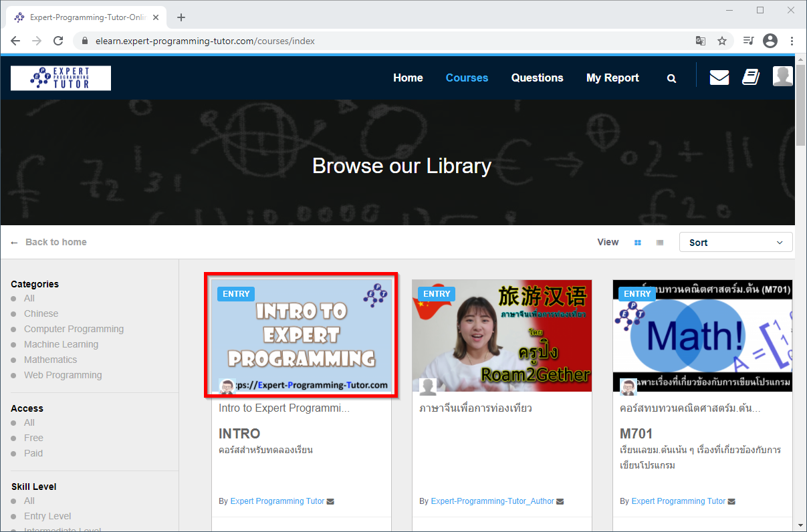The width and height of the screenshot is (807, 532).
Task: Click the envelope icon beside M701 course author
Action: point(731,501)
